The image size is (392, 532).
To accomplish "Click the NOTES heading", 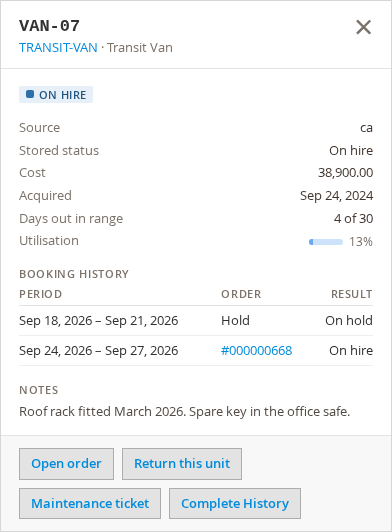I will (39, 390).
